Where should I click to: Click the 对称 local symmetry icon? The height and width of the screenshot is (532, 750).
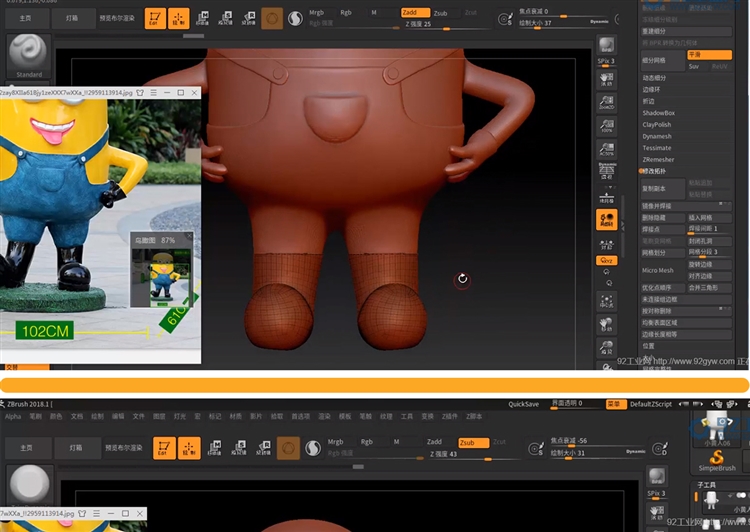pos(607,244)
